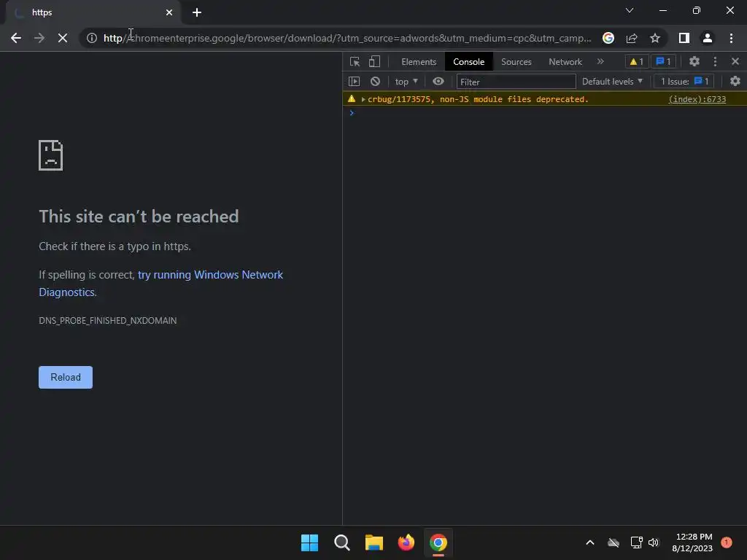
Task: Open console settings gear
Action: 735,82
